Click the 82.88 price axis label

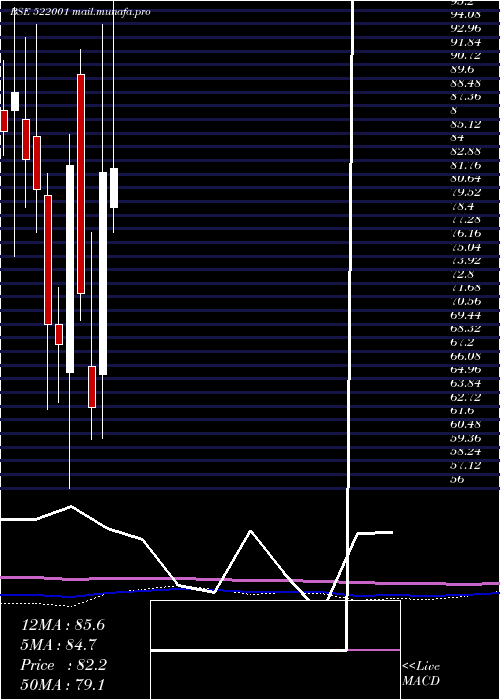466,151
